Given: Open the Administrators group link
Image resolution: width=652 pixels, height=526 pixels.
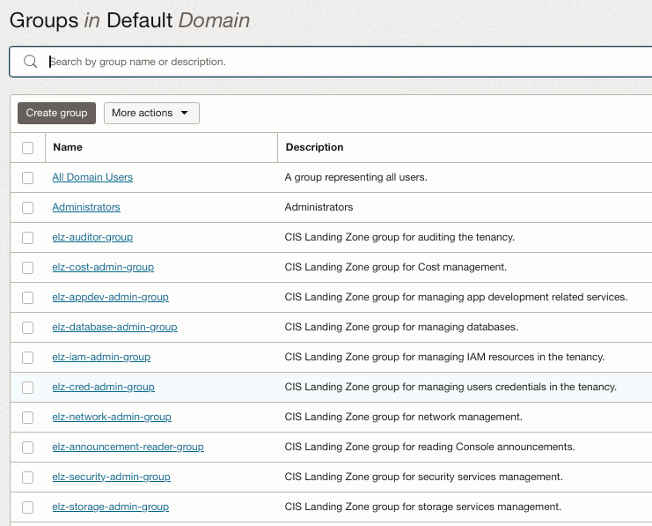Looking at the screenshot, I should click(x=86, y=207).
